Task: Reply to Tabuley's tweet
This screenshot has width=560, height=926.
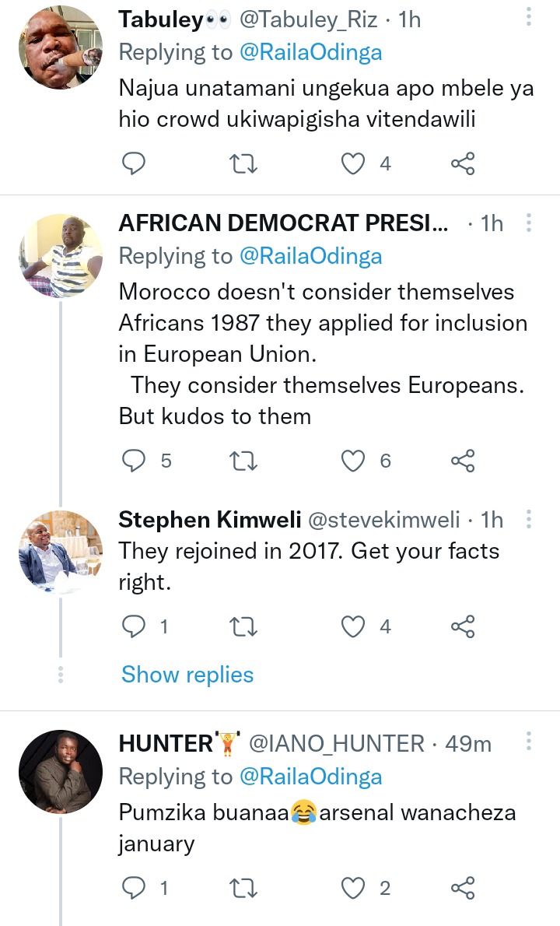Action: [133, 163]
